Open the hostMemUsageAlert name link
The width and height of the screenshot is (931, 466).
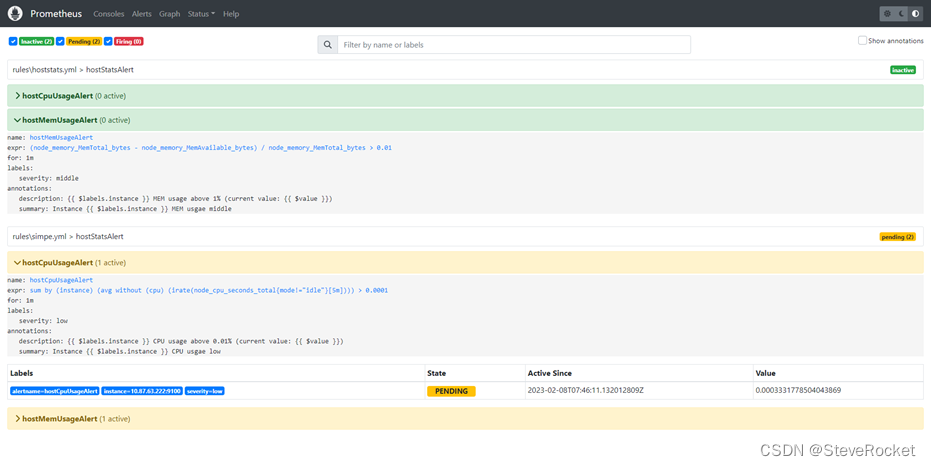[x=61, y=137]
